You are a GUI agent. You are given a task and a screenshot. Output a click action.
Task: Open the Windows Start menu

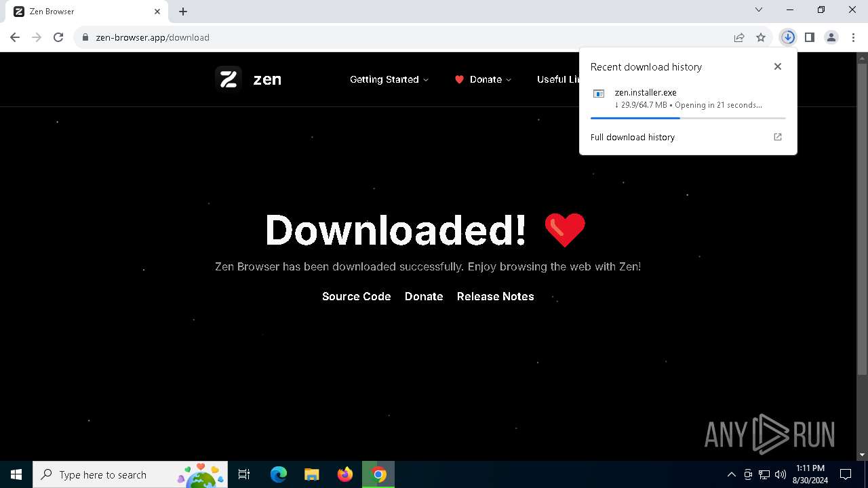point(16,474)
